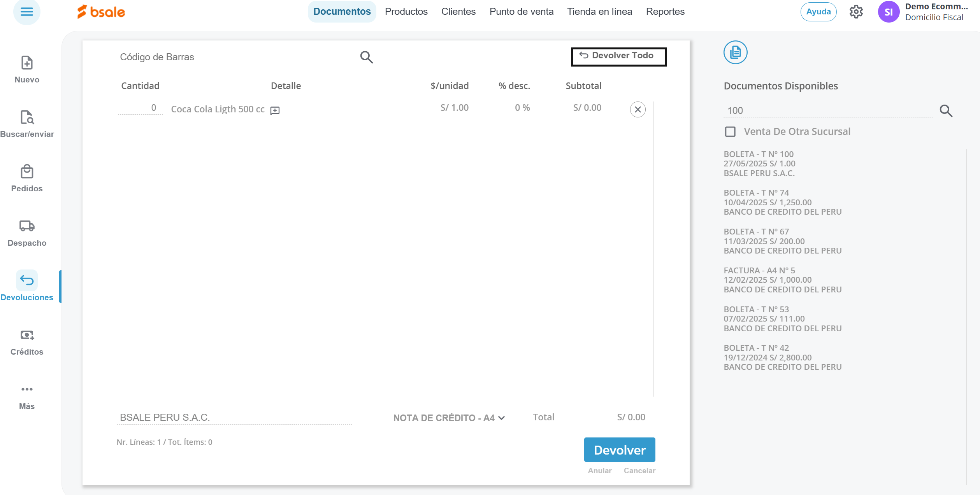The width and height of the screenshot is (980, 495).
Task: Open Buscar/enviar in the sidebar
Action: [x=27, y=117]
